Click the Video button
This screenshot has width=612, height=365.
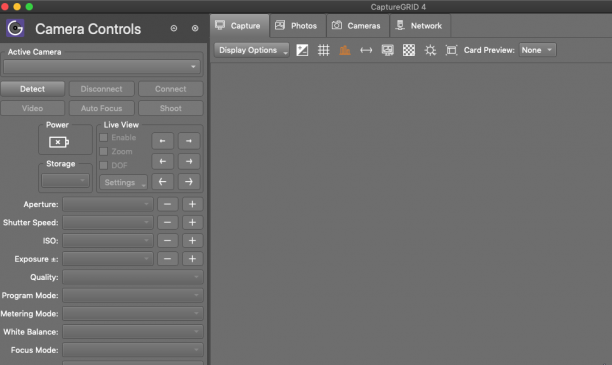(32, 108)
